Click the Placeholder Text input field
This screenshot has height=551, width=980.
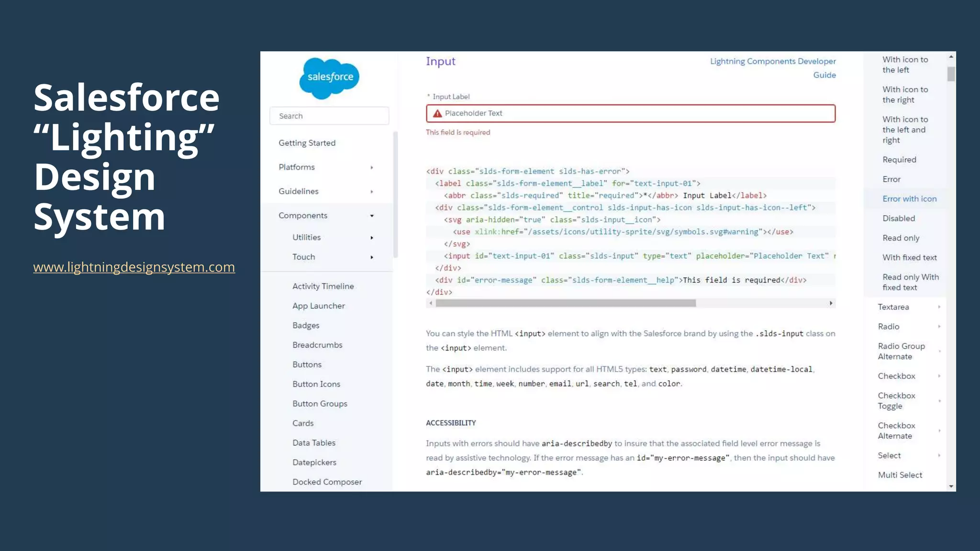tap(631, 113)
